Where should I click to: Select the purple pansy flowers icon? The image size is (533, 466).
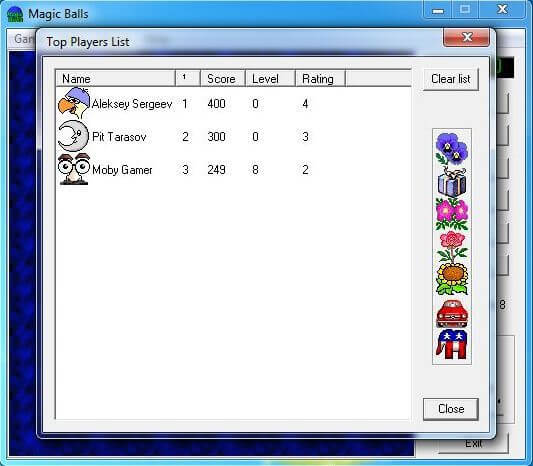(x=452, y=149)
